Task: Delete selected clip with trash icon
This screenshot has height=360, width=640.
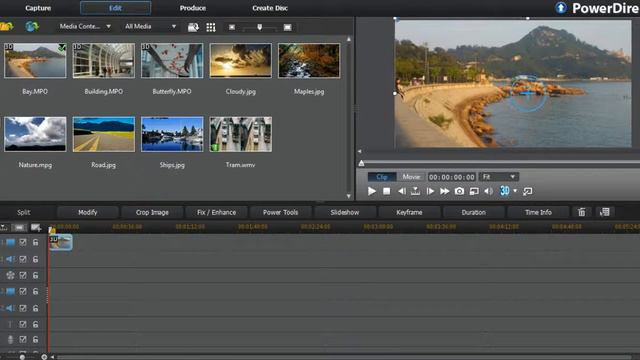Action: point(582,212)
